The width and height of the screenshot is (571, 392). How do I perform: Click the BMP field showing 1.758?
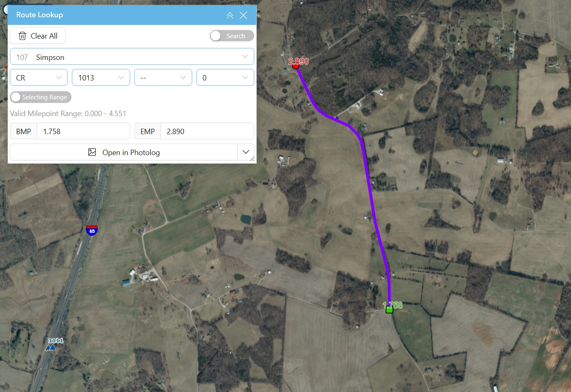(83, 131)
